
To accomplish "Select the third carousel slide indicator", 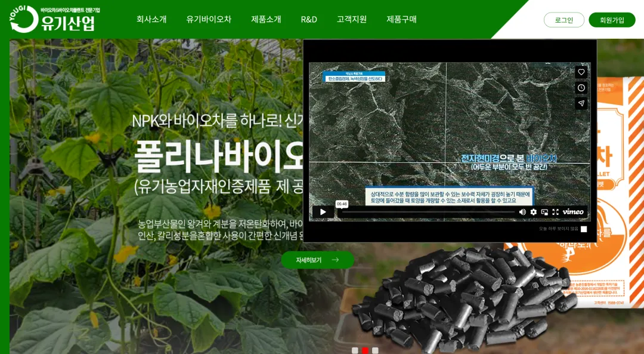I will pos(375,350).
